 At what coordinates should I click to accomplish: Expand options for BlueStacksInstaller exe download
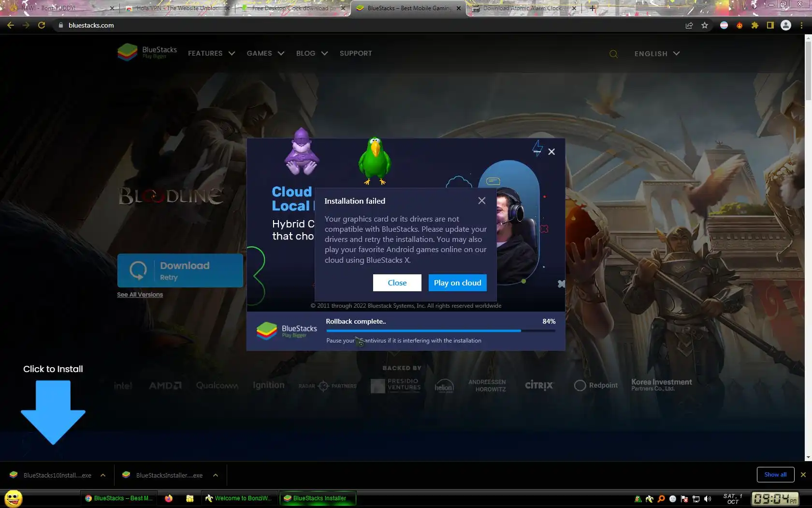(x=216, y=475)
